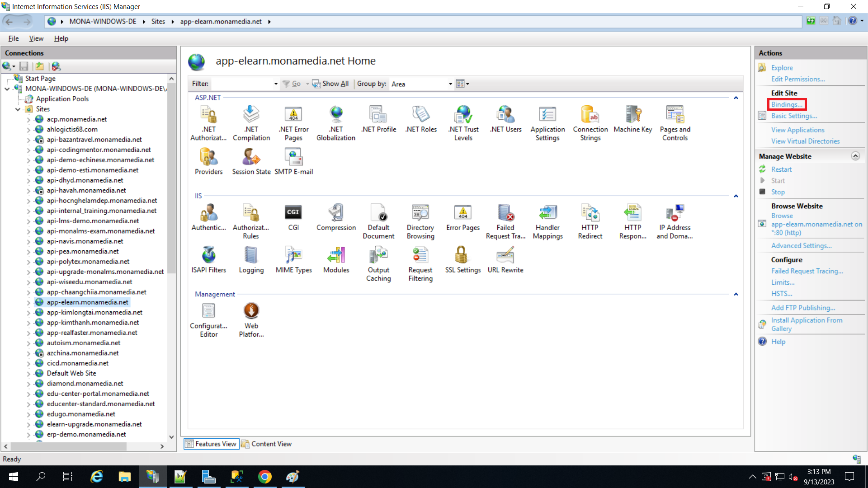Open the view mode dropdown button
Viewport: 868px width, 488px height.
click(x=462, y=84)
